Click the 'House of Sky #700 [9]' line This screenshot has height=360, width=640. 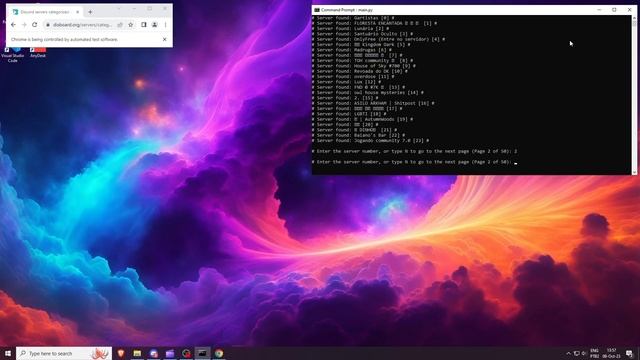click(x=364, y=66)
